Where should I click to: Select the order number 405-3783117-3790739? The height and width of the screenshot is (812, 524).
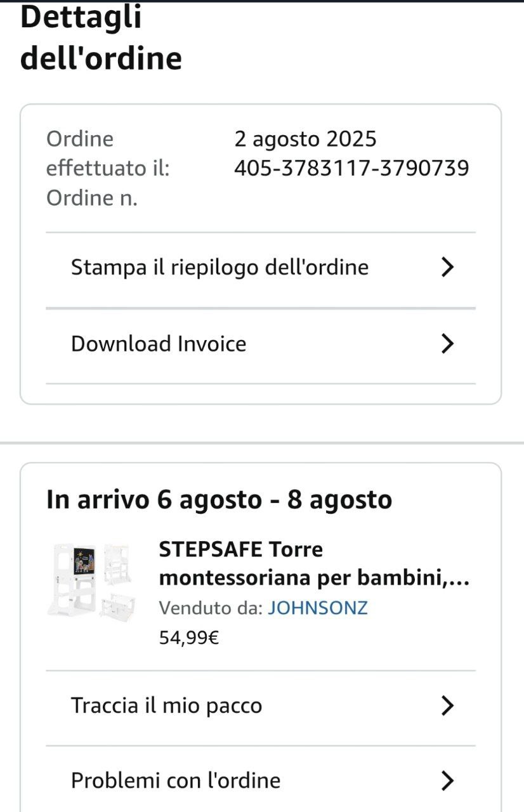click(x=351, y=169)
